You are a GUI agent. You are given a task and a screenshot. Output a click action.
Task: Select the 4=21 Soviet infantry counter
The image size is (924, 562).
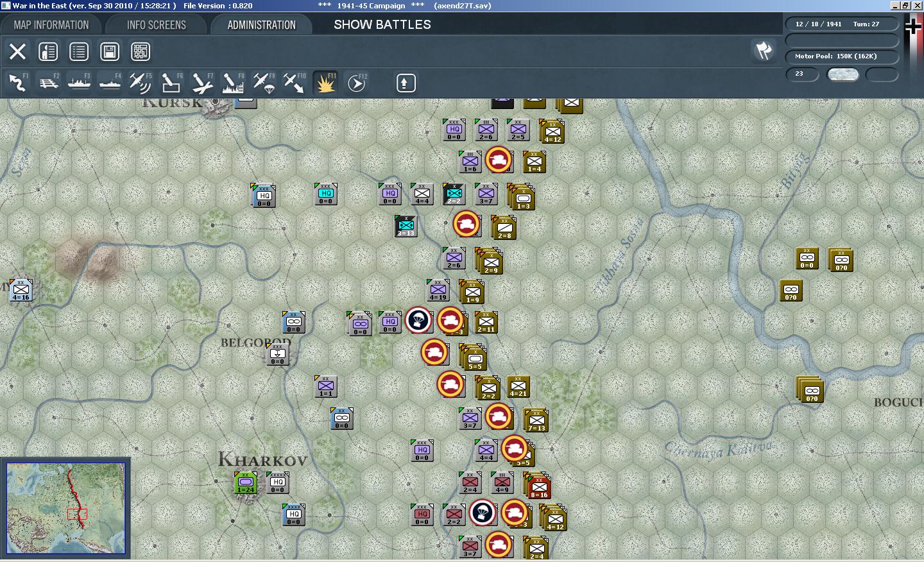click(518, 387)
